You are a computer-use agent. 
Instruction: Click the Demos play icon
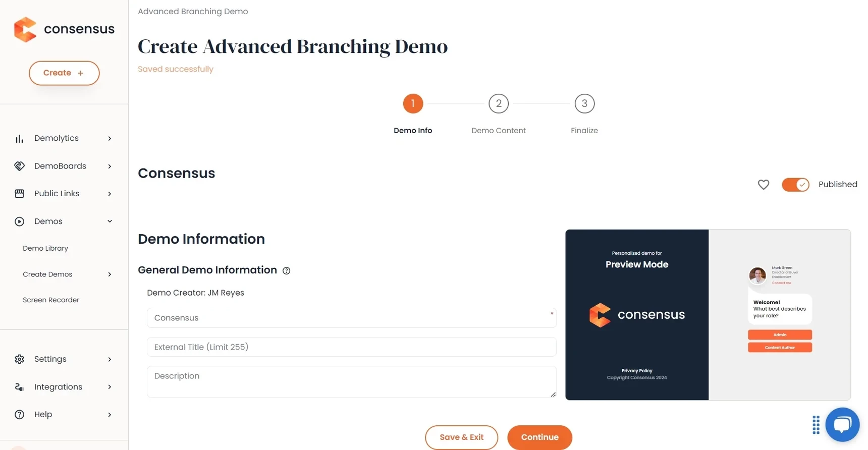point(19,221)
